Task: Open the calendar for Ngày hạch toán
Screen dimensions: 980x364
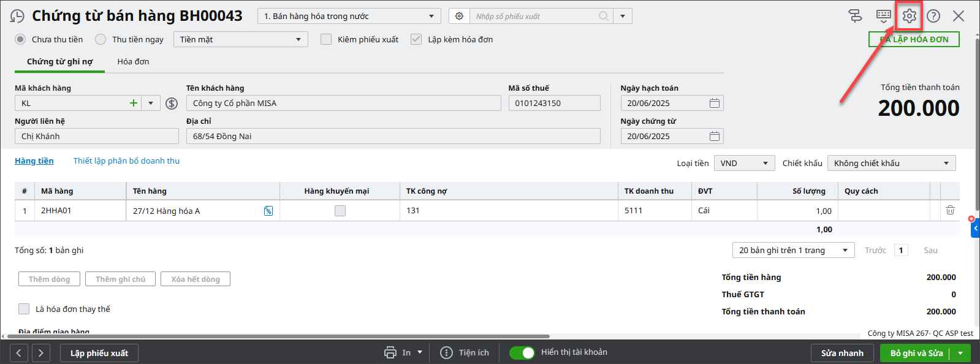Action: point(714,103)
